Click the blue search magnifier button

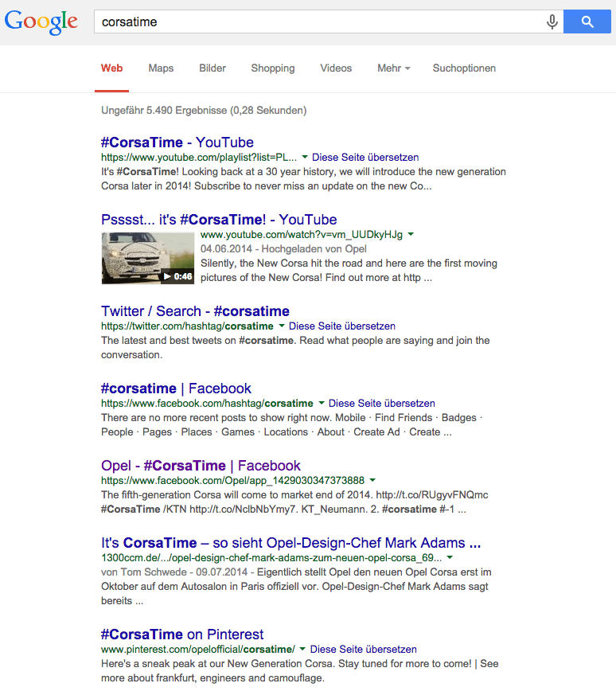tap(587, 21)
